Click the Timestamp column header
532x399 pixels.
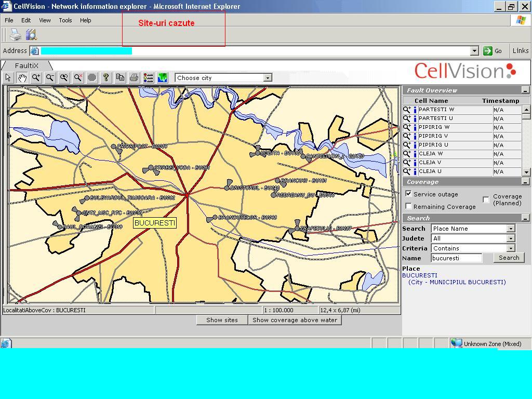point(500,101)
